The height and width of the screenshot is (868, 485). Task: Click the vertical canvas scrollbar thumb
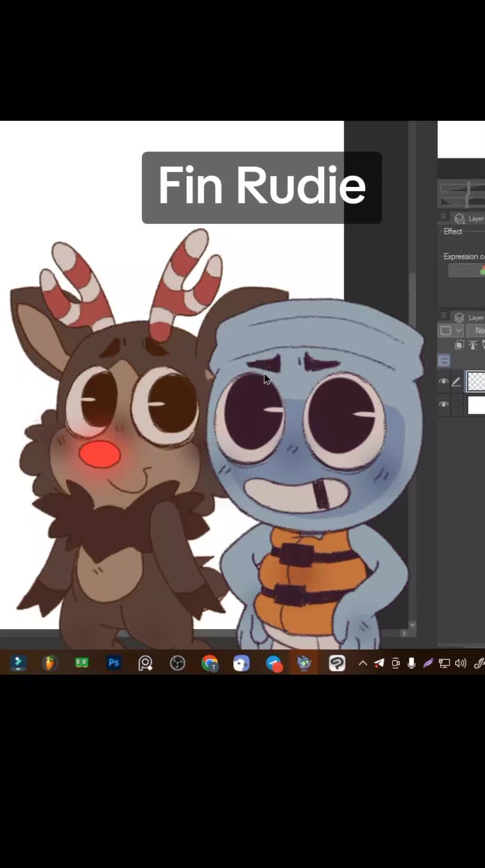click(x=412, y=299)
